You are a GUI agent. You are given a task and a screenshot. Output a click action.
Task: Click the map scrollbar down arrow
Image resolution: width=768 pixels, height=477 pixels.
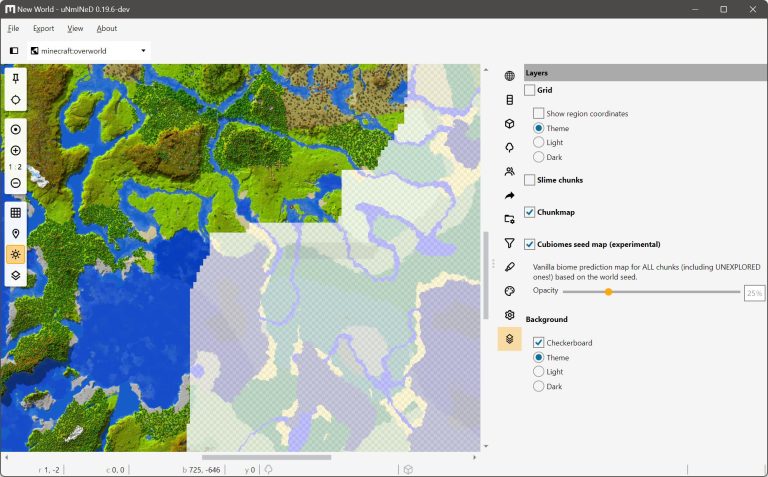486,446
